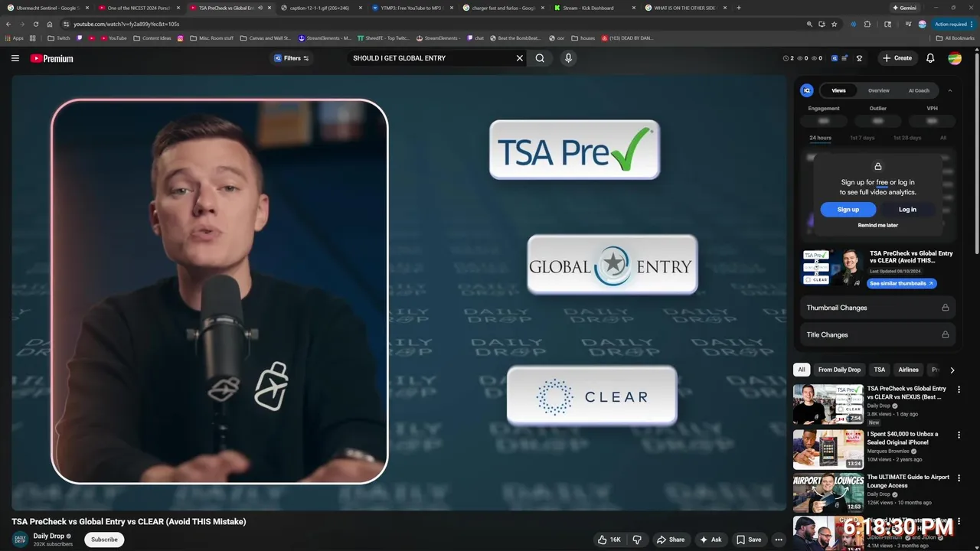This screenshot has height=551, width=980.
Task: Expand the Thumbnail Changes section
Action: pyautogui.click(x=877, y=308)
